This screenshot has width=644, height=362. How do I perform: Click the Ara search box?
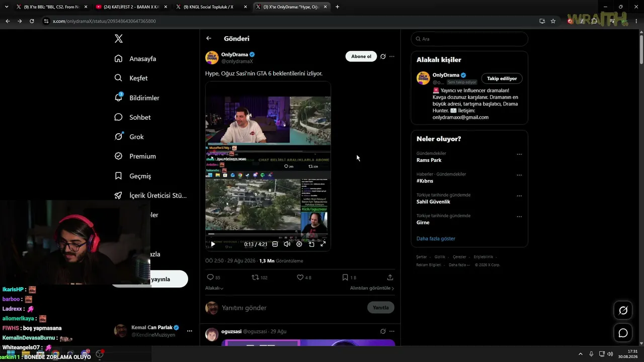point(469,39)
